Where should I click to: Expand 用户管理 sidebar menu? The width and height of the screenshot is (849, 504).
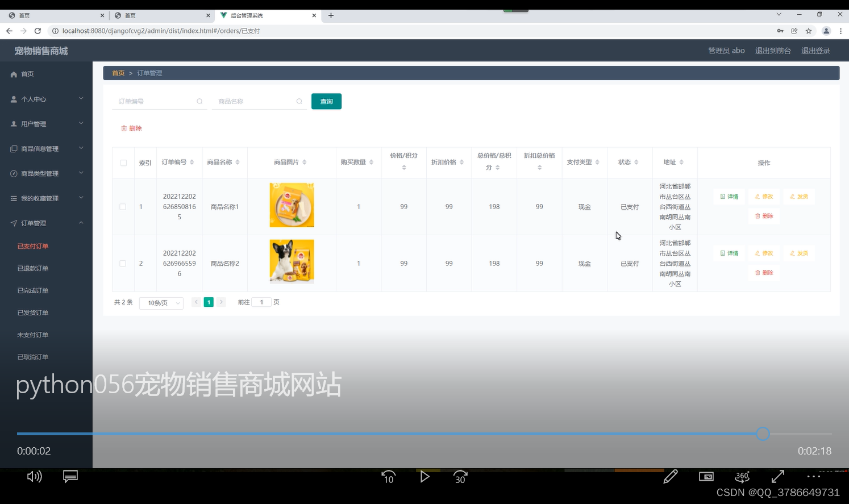click(46, 124)
